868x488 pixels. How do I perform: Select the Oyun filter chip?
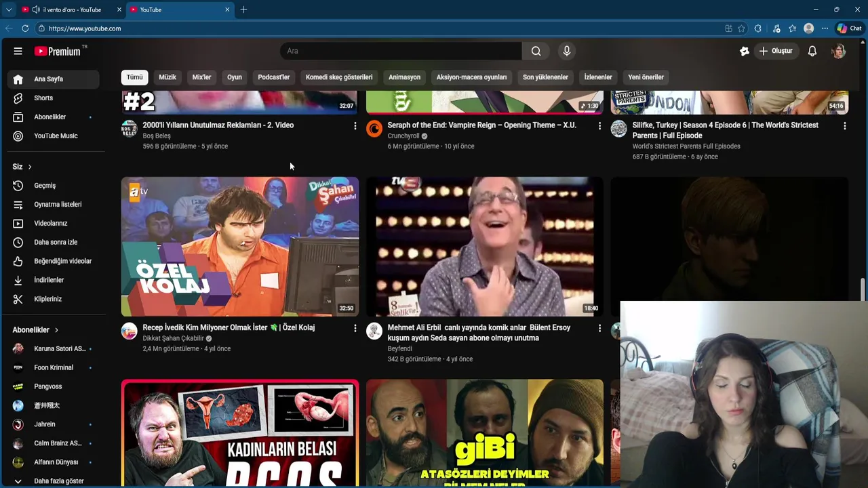(x=235, y=77)
